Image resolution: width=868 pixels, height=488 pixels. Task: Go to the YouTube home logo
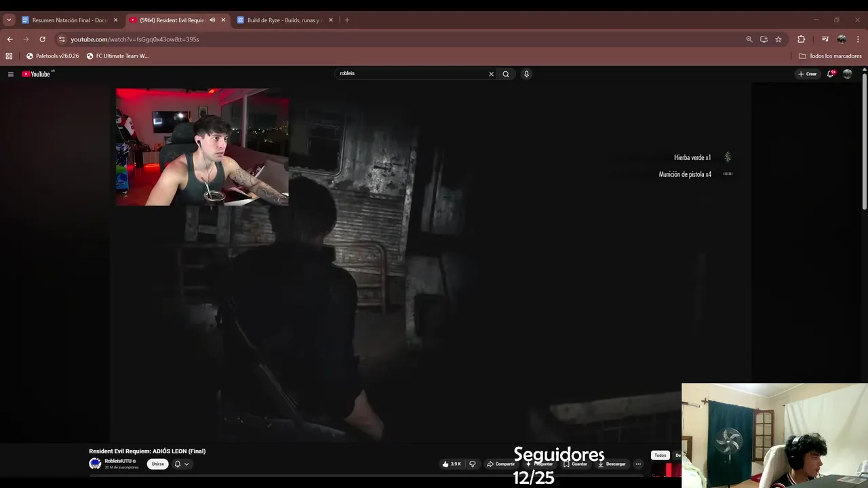coord(37,74)
